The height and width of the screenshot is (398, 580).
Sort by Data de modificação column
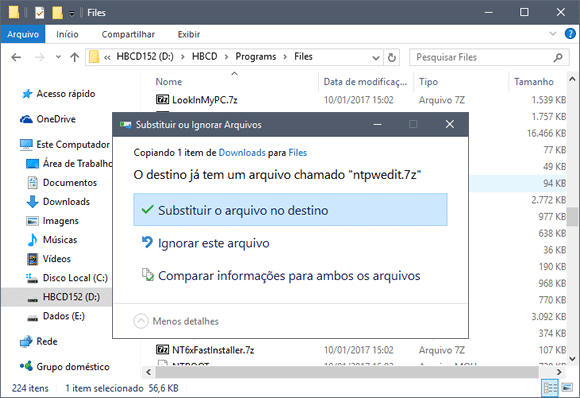coord(365,82)
